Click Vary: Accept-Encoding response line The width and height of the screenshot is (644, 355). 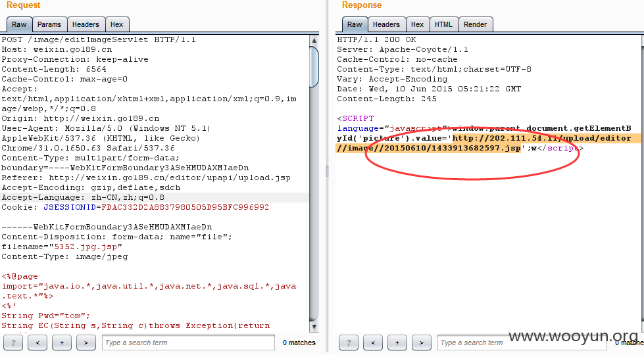point(392,79)
